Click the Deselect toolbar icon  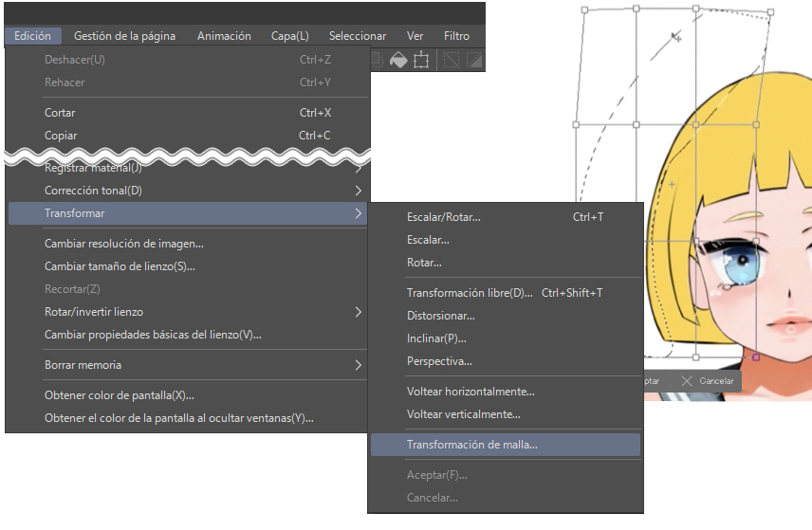454,60
